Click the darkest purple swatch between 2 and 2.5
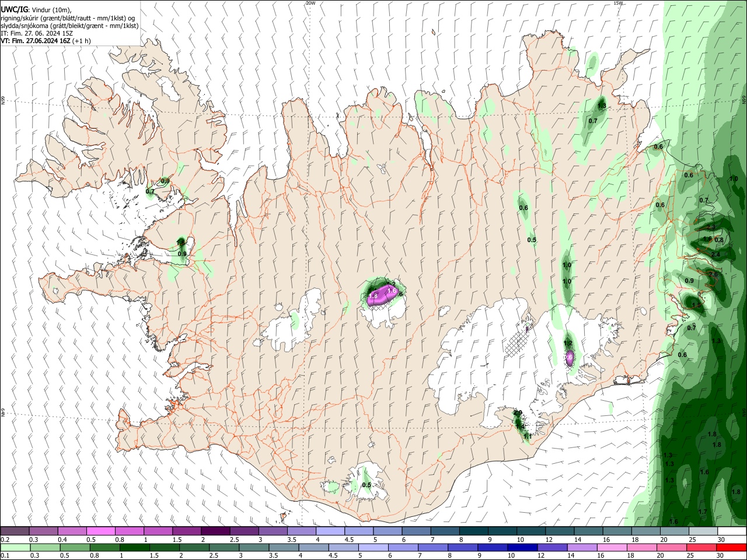The width and height of the screenshot is (747, 560). [x=215, y=531]
